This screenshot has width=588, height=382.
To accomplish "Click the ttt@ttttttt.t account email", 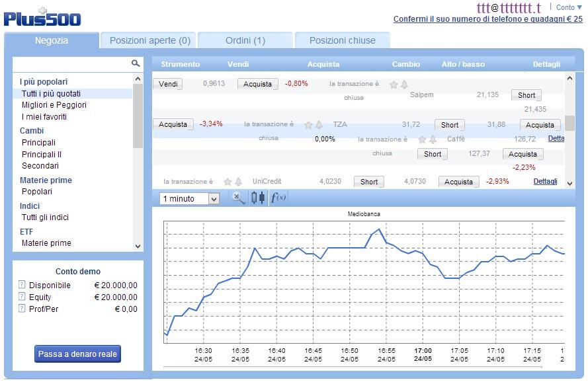I will click(x=509, y=7).
